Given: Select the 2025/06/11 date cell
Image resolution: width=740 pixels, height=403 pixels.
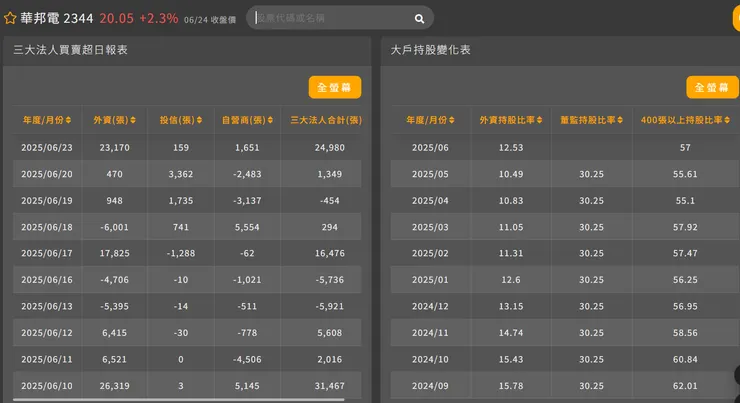Looking at the screenshot, I should coord(47,359).
